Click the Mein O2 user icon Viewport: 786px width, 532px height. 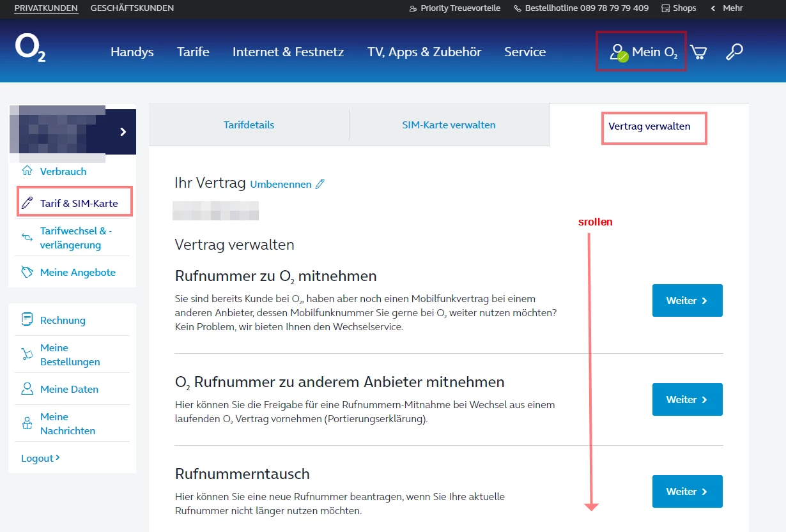pos(618,52)
